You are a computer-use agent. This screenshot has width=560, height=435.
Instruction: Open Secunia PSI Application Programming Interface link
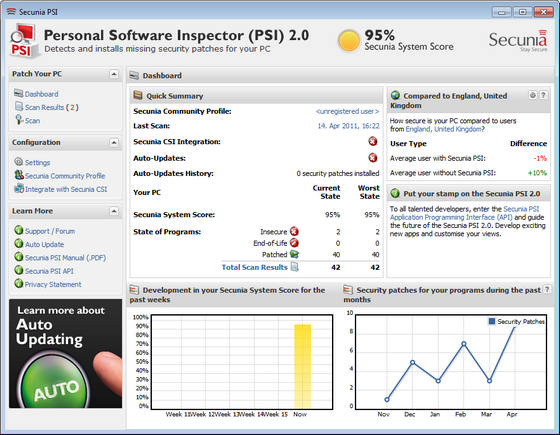(x=464, y=213)
